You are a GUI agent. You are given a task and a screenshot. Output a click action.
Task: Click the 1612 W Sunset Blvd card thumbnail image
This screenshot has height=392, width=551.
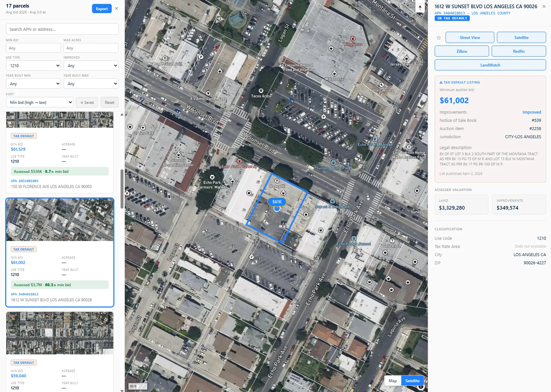point(60,220)
